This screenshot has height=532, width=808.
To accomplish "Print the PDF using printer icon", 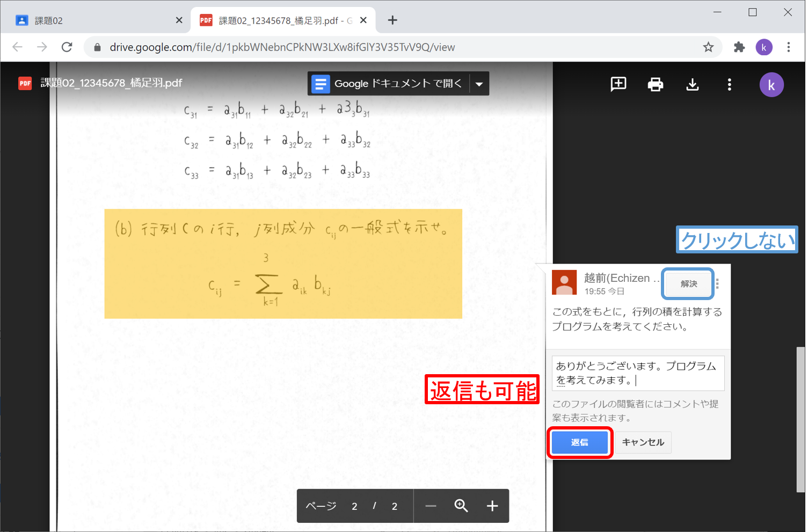I will (x=655, y=84).
